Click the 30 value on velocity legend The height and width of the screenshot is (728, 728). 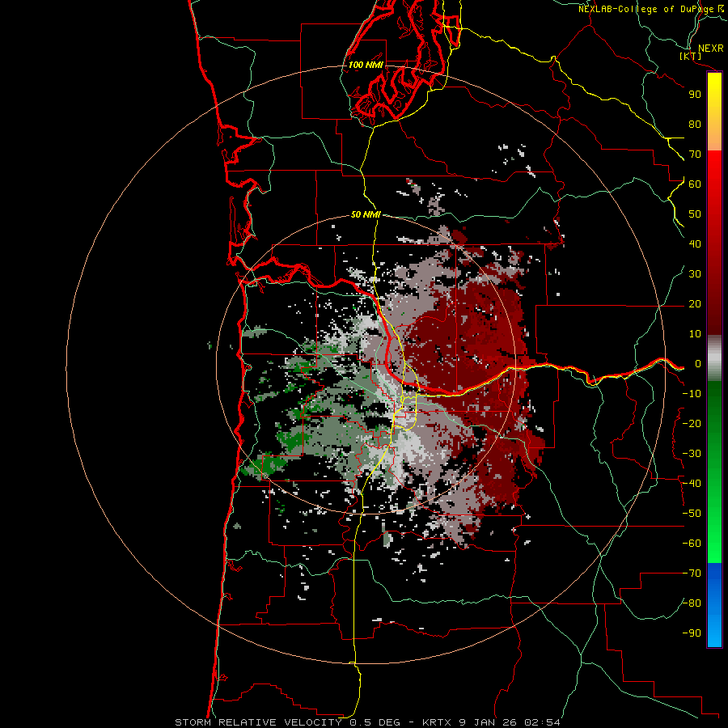click(x=695, y=274)
